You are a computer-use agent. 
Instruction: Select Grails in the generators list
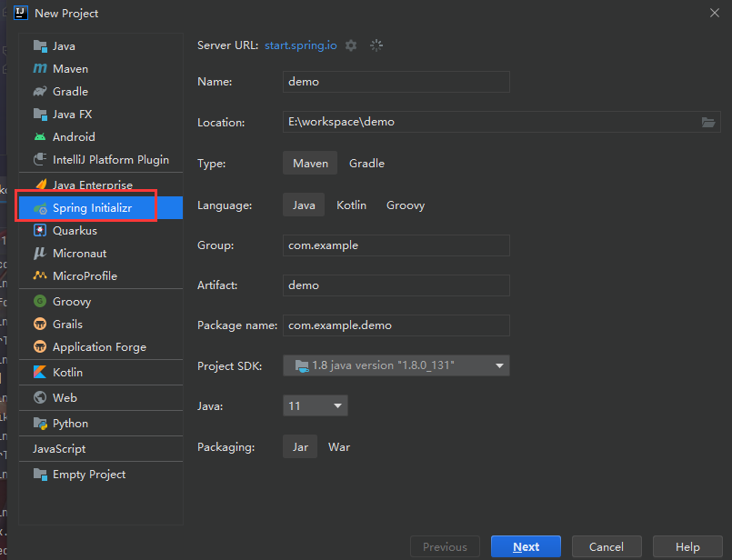(x=101, y=324)
